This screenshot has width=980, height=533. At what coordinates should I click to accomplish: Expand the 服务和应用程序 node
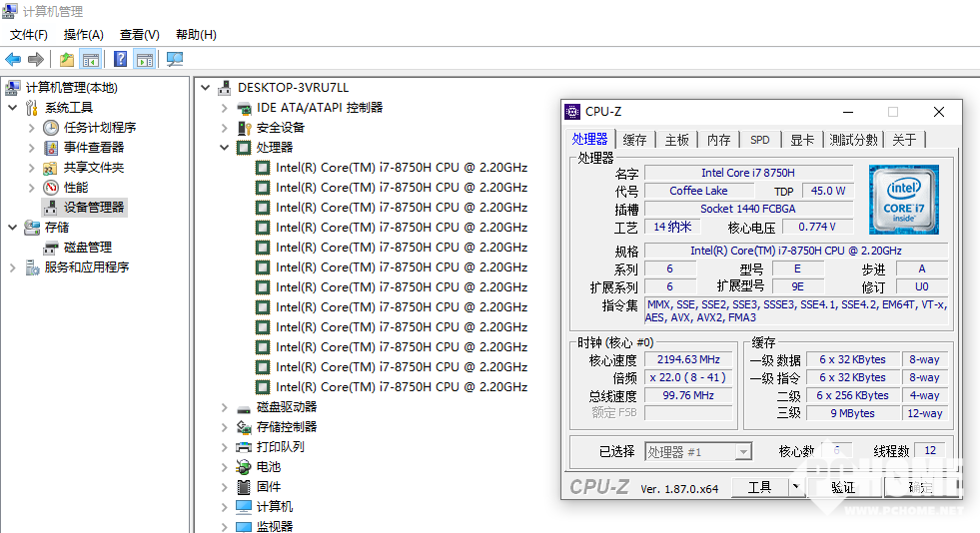tap(13, 267)
